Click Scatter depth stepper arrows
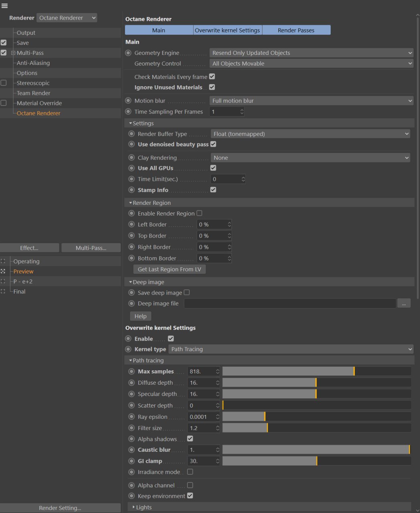Image resolution: width=420 pixels, height=513 pixels. click(218, 406)
